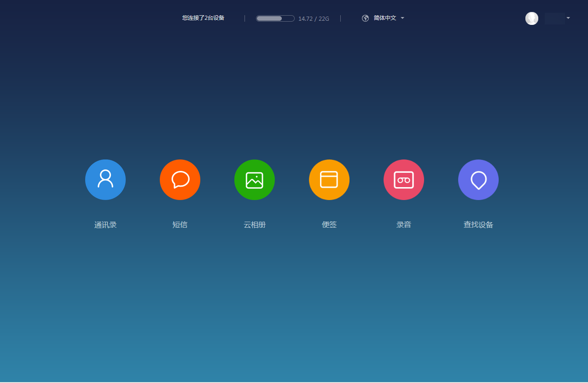This screenshot has width=588, height=383.
Task: Open the Notes (便签) yellow icon
Action: point(329,180)
